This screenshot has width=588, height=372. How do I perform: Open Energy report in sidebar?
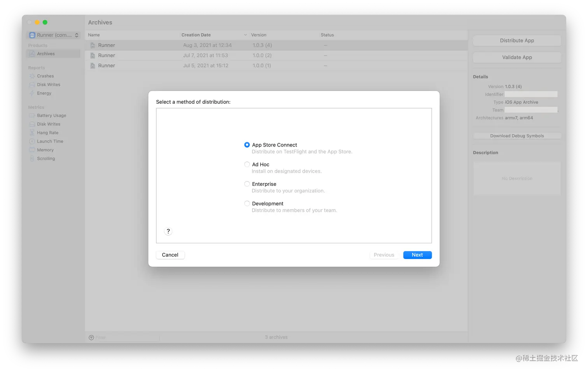click(x=44, y=93)
